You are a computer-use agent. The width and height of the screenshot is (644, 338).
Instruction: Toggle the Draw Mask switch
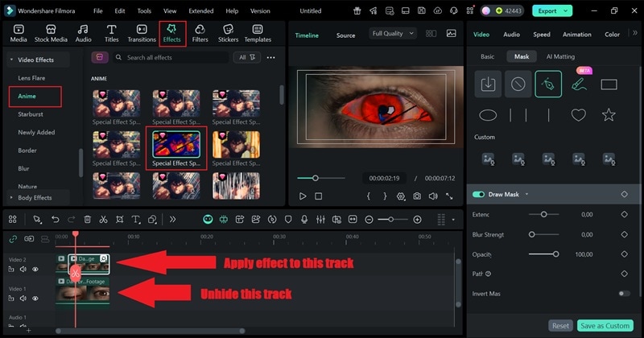pyautogui.click(x=478, y=194)
